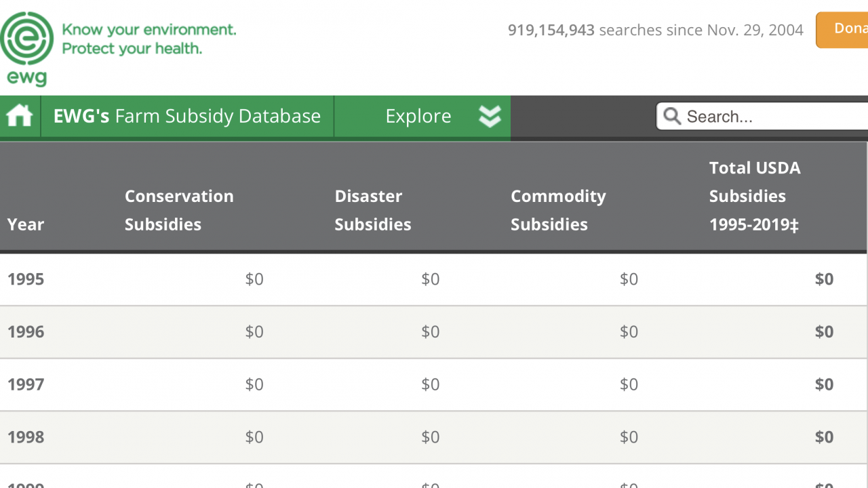Viewport: 868px width, 488px height.
Task: Open the Explore menu
Action: 422,117
